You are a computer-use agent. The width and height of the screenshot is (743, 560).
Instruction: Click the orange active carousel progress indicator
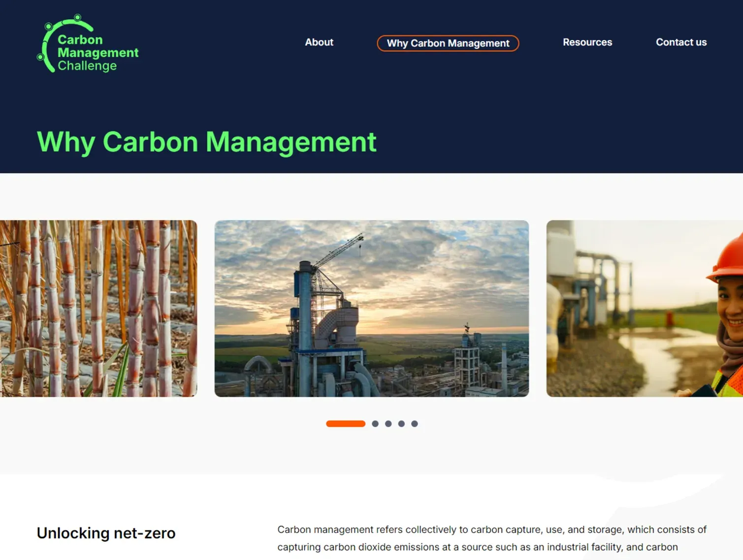point(346,423)
